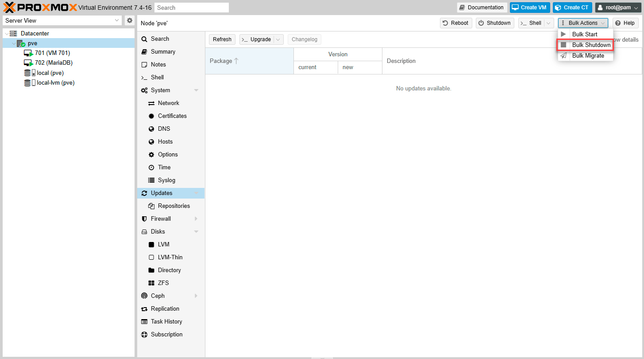Screen dimensions: 644x359
Task: Collapse the System section arrow
Action: pos(196,90)
